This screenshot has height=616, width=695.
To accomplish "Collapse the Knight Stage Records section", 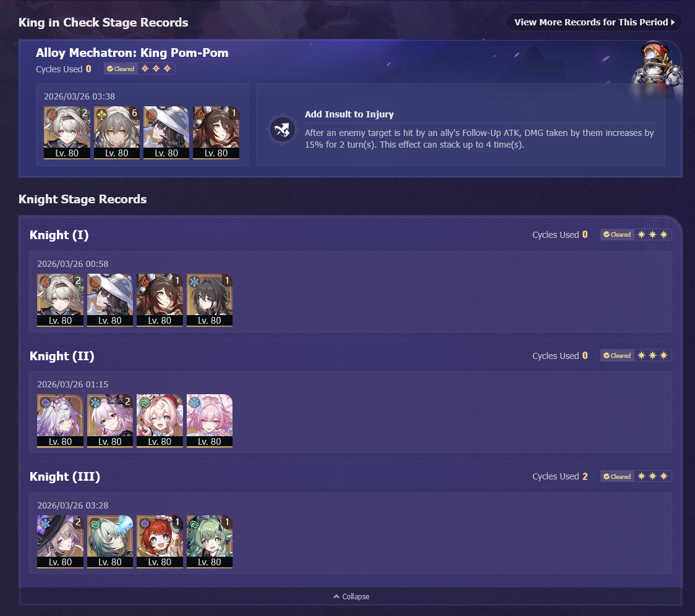I will pyautogui.click(x=351, y=596).
